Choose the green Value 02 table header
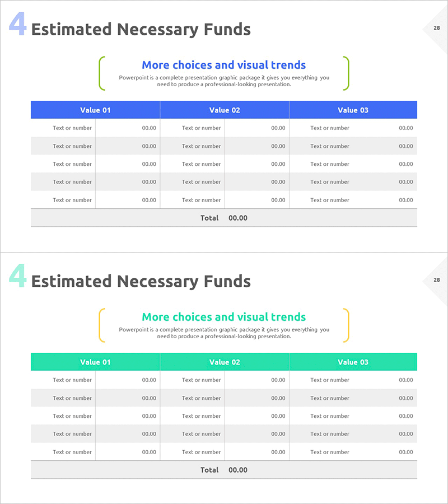 (x=225, y=362)
